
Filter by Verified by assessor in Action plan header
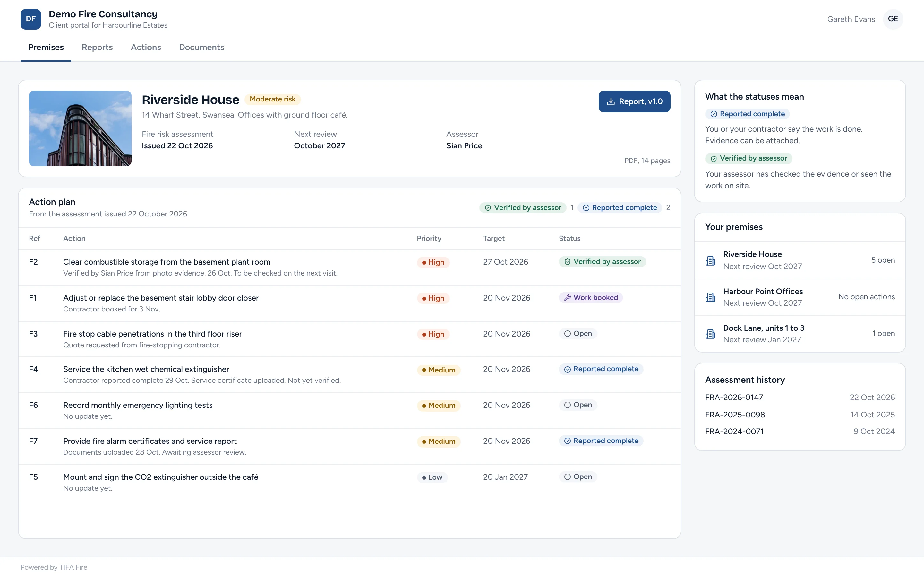pyautogui.click(x=523, y=207)
